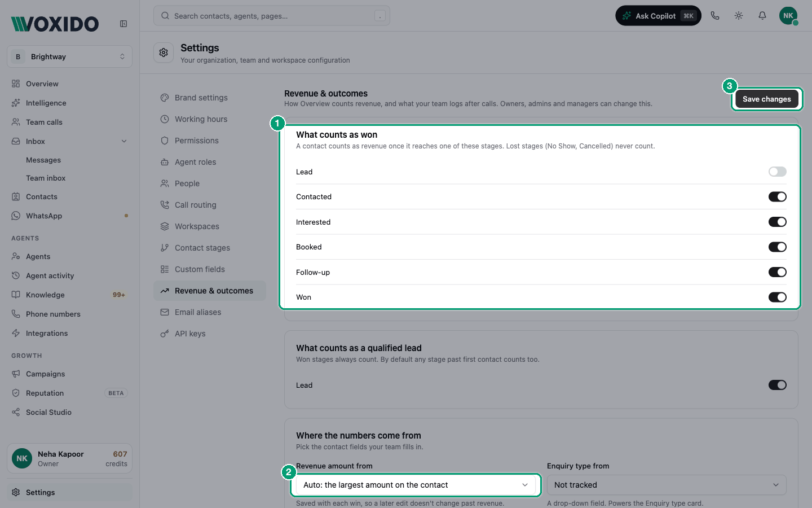Open API keys settings
The height and width of the screenshot is (508, 812).
point(210,334)
